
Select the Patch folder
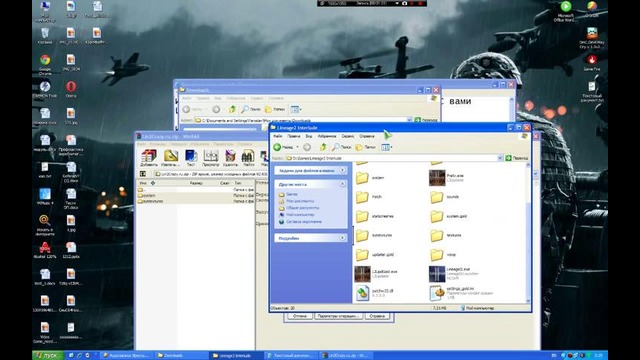pos(369,197)
